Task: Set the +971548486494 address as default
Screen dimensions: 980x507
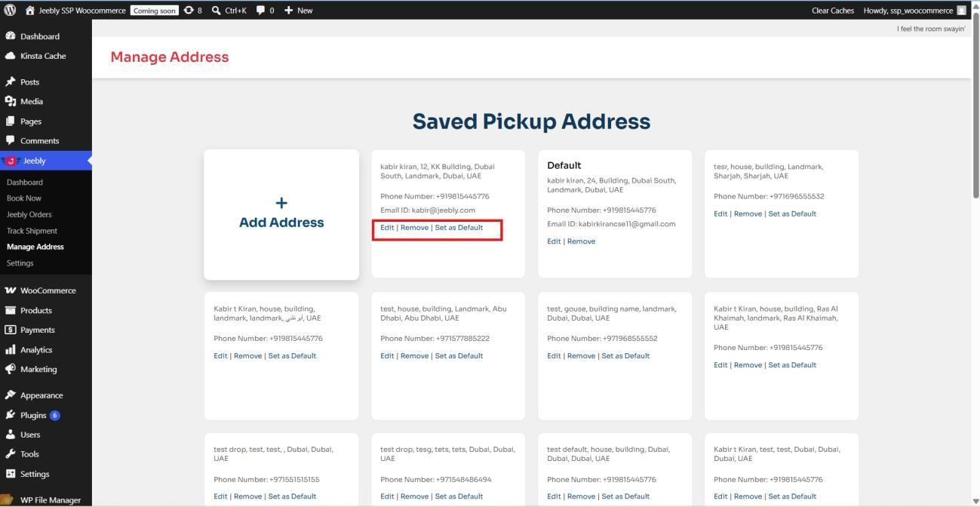Action: (x=459, y=496)
